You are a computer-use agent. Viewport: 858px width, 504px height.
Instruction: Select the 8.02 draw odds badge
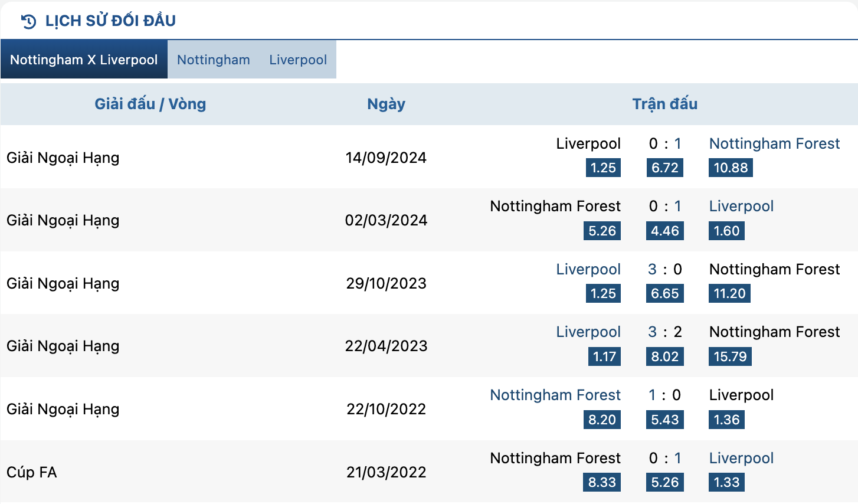tap(665, 356)
